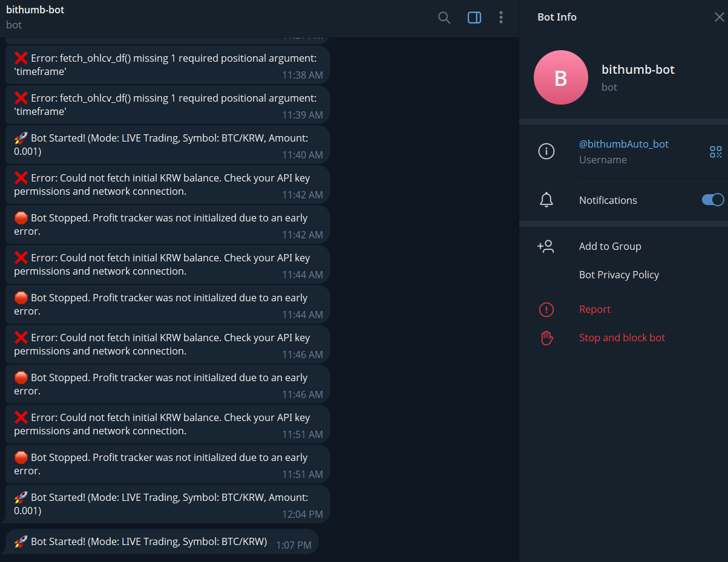Select the timeframe error message from 11:38 AM
The image size is (728, 562).
tap(168, 65)
